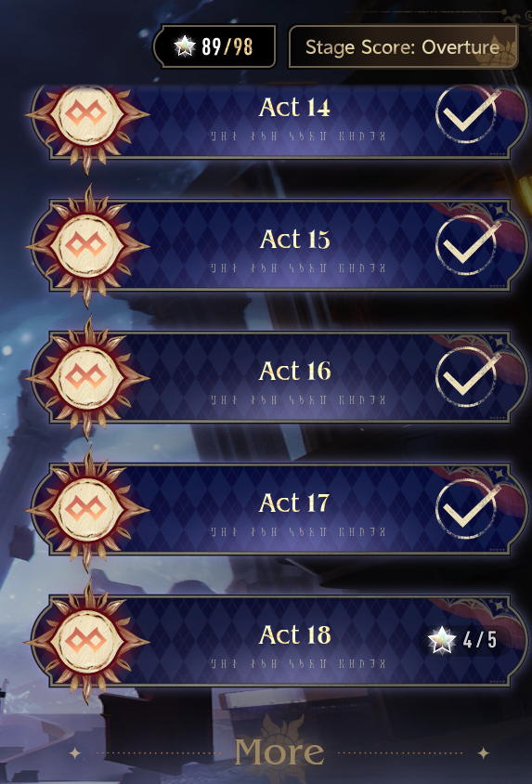Select the Act 18 stage title
The height and width of the screenshot is (784, 532).
[294, 634]
